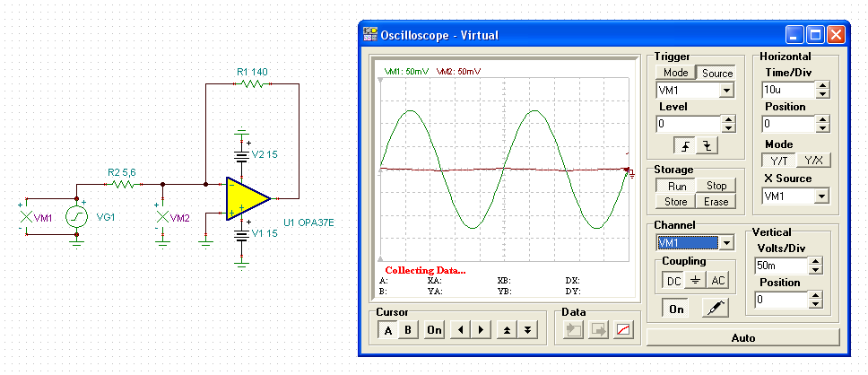Open the Channel VM1 dropdown
Screen dimensions: 868x375
(727, 242)
